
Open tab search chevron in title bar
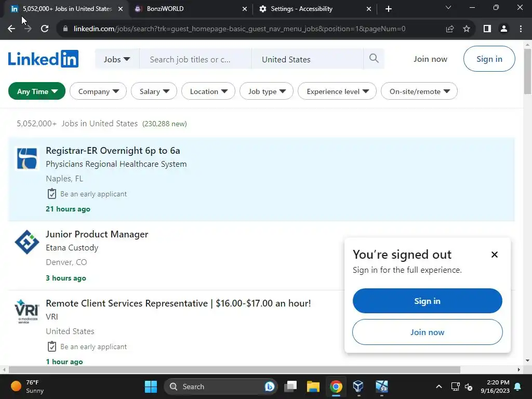tap(448, 7)
